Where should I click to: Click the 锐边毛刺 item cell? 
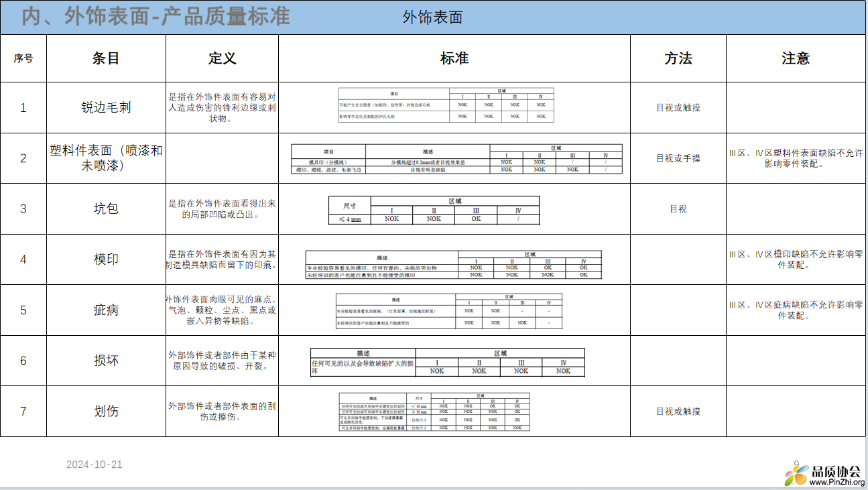[x=106, y=107]
